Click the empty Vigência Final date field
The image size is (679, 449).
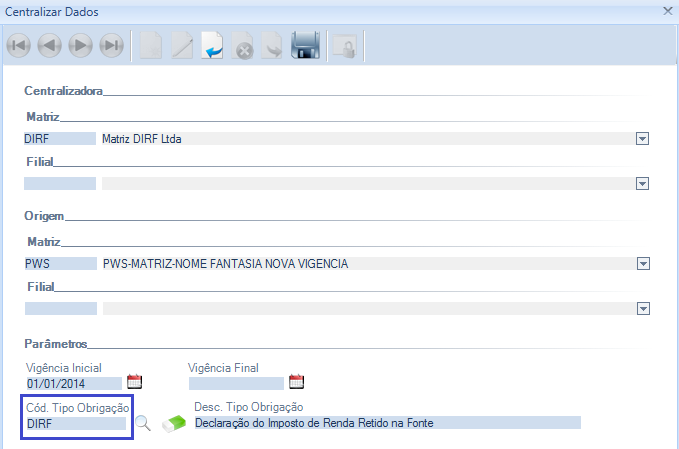[x=236, y=383]
